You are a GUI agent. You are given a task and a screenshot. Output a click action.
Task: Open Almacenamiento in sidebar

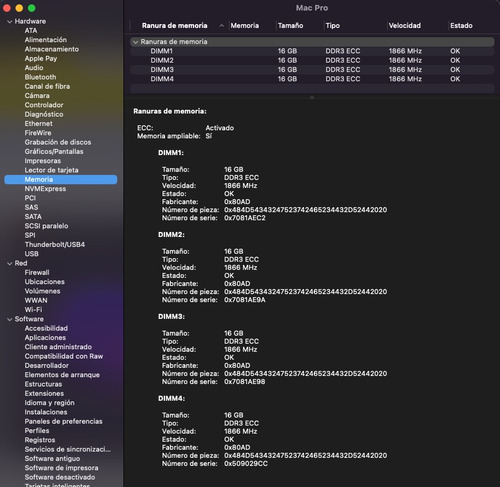52,49
